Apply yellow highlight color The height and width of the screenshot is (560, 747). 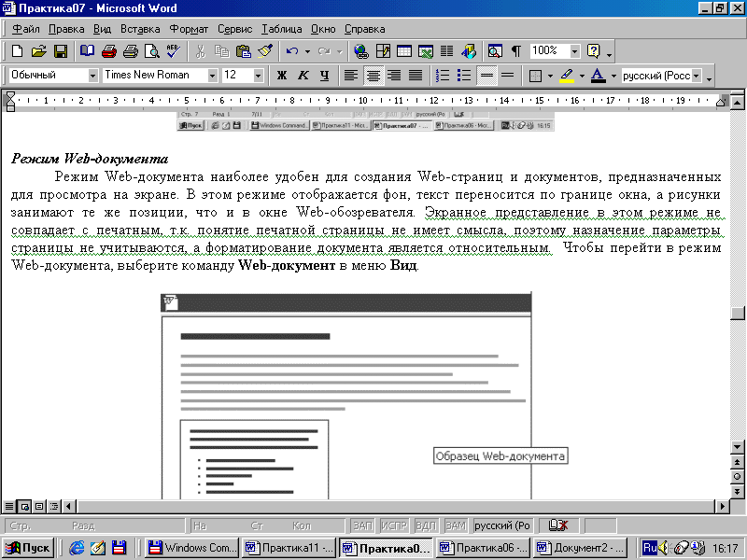coord(566,76)
